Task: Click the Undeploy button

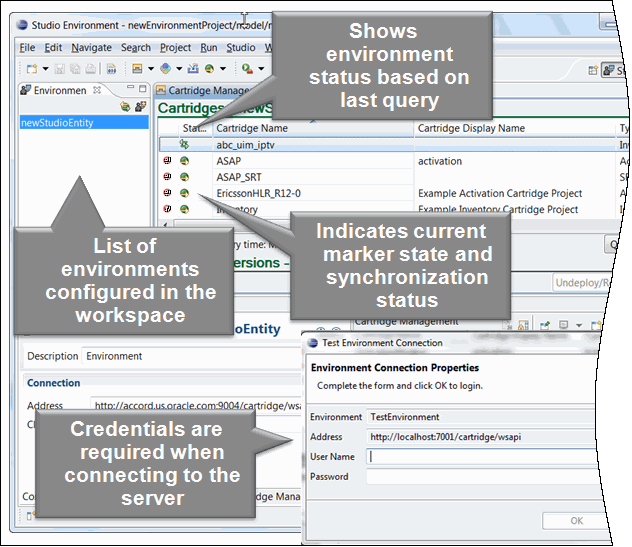Action: click(581, 283)
